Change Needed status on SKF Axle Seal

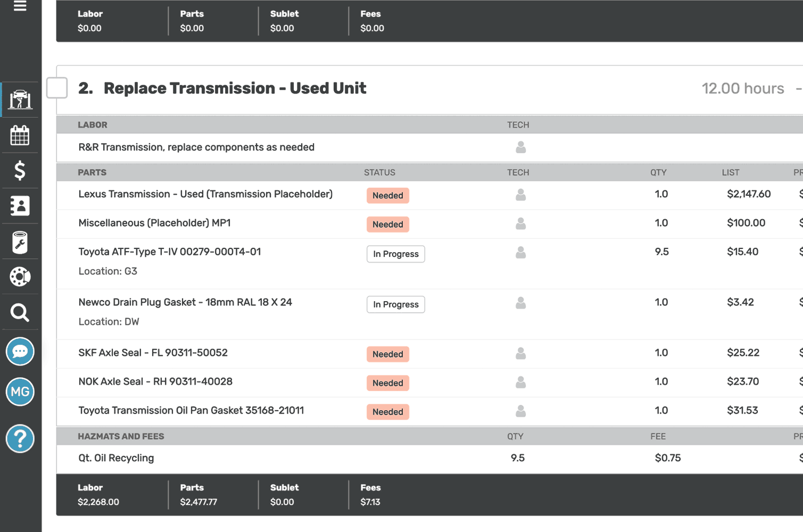[x=387, y=354]
